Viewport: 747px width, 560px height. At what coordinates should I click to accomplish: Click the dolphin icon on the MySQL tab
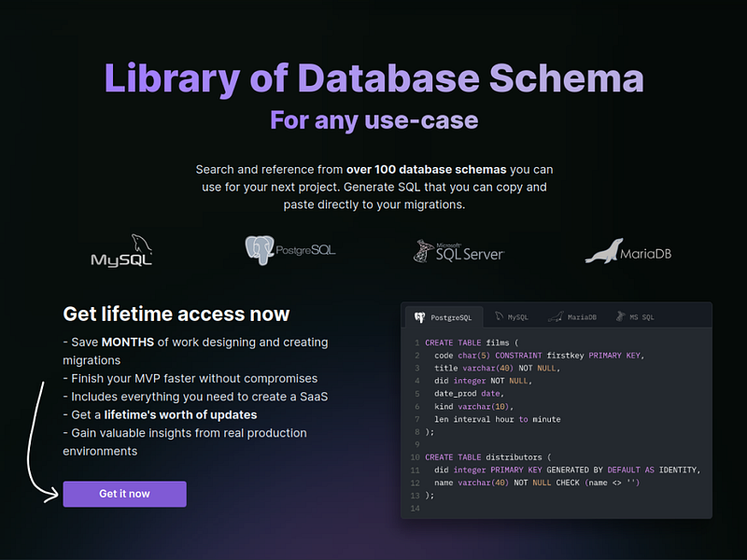pos(499,316)
